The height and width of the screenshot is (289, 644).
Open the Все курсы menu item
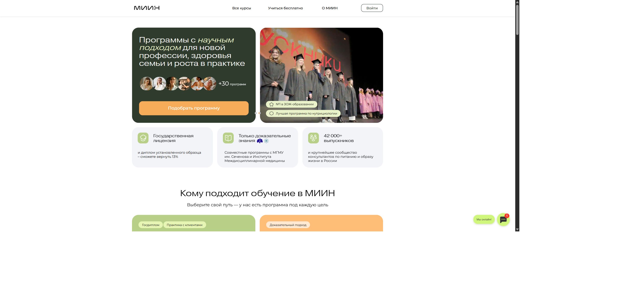[241, 8]
